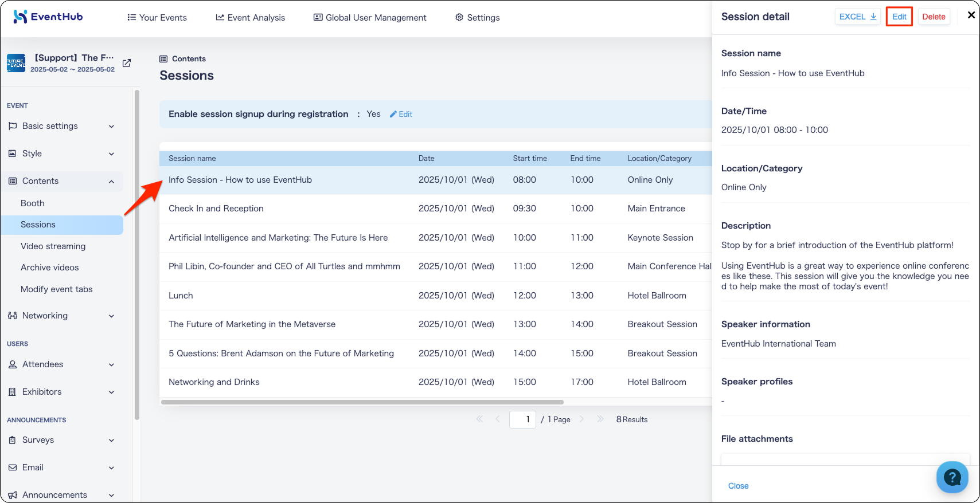
Task: Open Archive videos in sidebar
Action: click(49, 268)
